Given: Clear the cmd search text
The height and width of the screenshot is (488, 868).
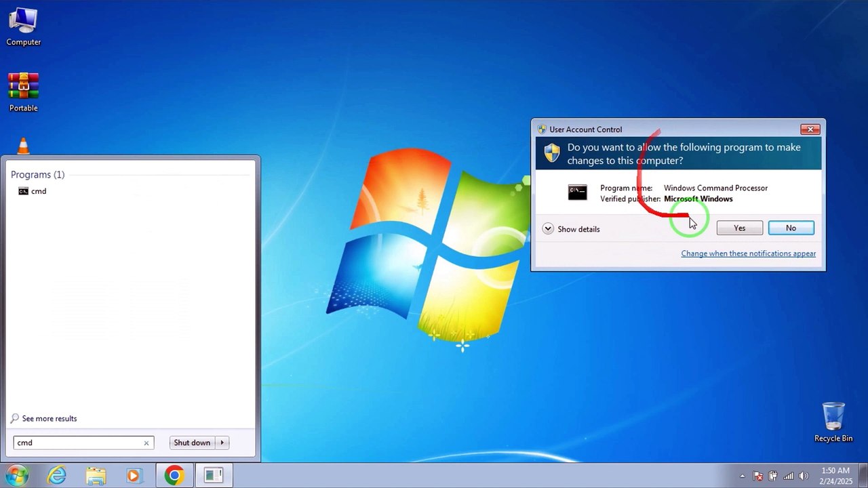Looking at the screenshot, I should [x=146, y=443].
